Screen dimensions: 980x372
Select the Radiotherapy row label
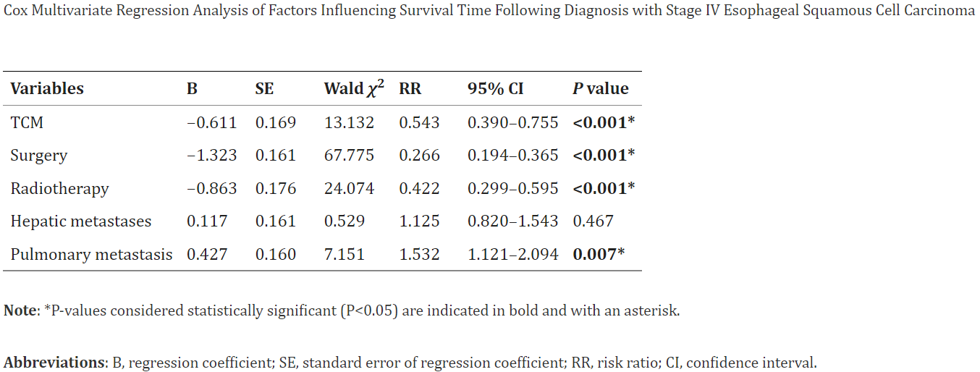pos(59,189)
